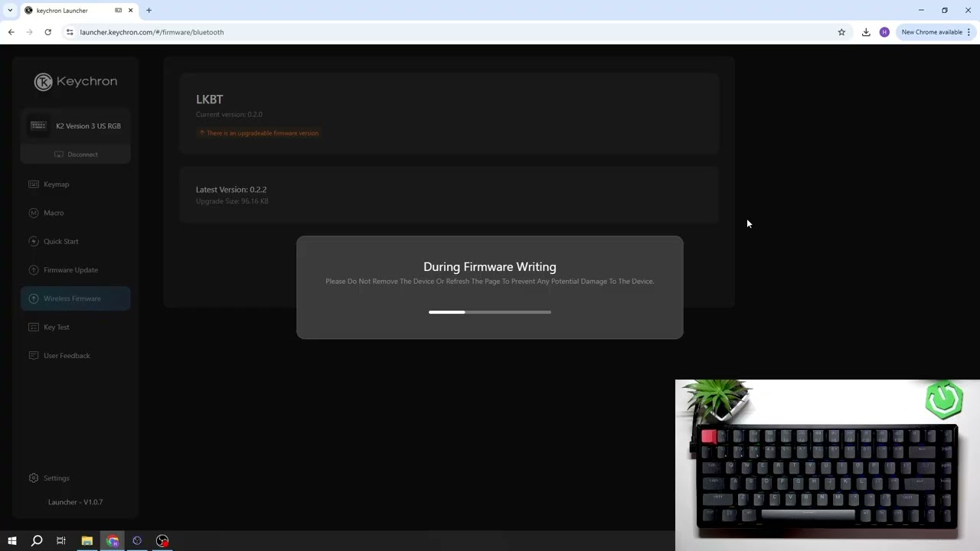Viewport: 980px width, 551px height.
Task: Click the Upgrade Size 96.16 KB text
Action: coord(232,201)
